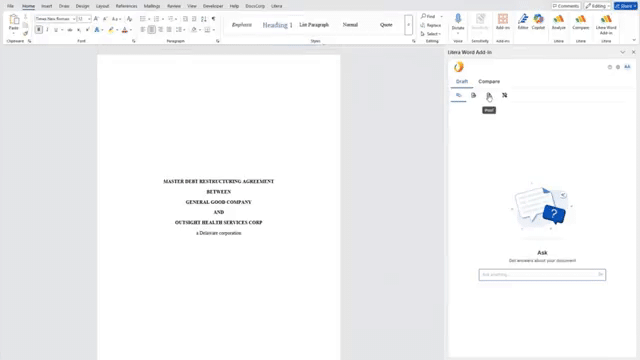Open the File menu tab
The width and height of the screenshot is (640, 360).
[x=10, y=6]
